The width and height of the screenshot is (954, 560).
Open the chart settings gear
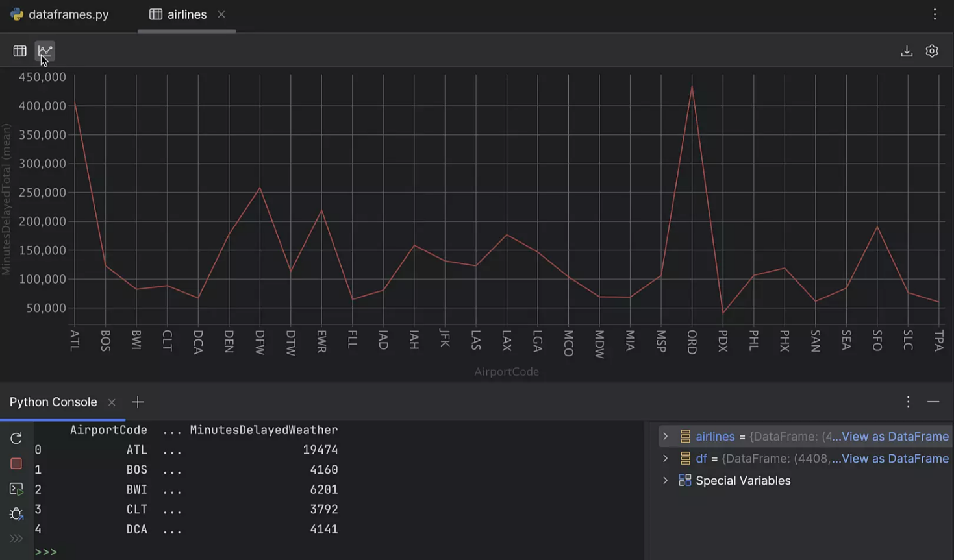coord(932,51)
